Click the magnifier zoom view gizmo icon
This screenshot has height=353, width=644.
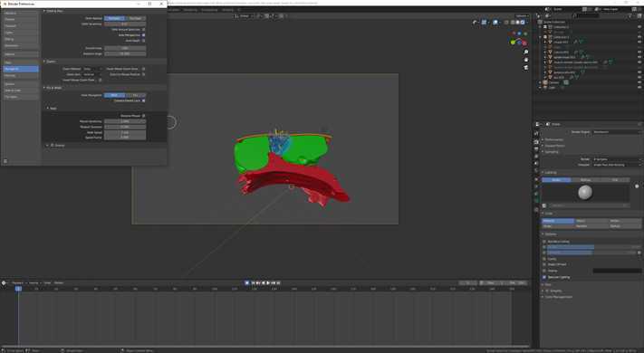tap(526, 52)
